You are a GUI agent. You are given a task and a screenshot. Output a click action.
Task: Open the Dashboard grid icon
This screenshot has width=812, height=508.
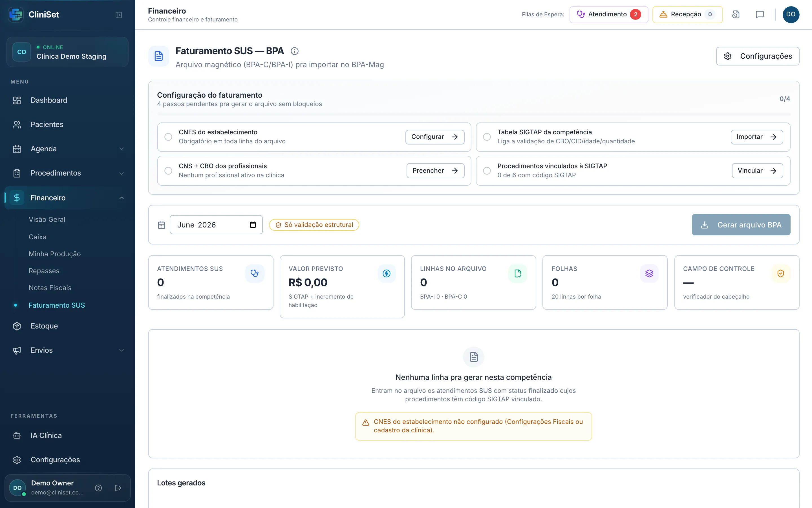[x=17, y=100]
